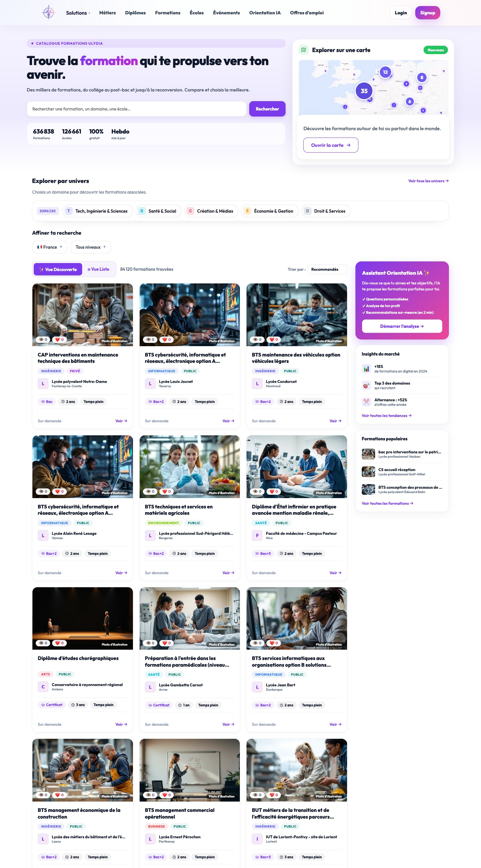Open the Solutions menu in the navbar
Screen dimensions: 481x868
click(x=78, y=13)
